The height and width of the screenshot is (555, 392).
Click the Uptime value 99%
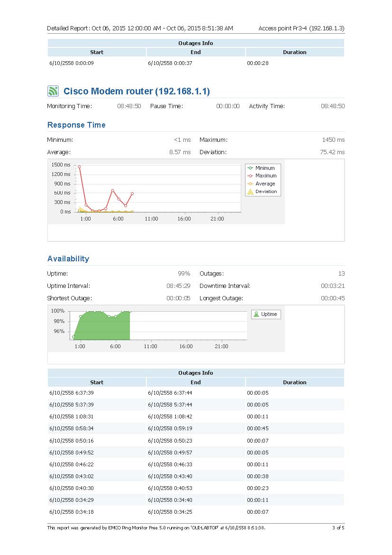tap(184, 274)
